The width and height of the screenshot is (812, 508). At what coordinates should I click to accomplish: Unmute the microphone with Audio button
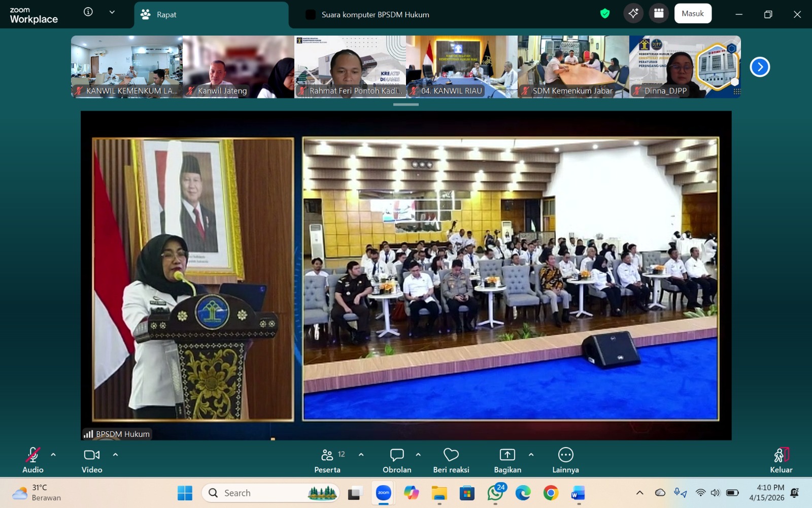point(33,460)
